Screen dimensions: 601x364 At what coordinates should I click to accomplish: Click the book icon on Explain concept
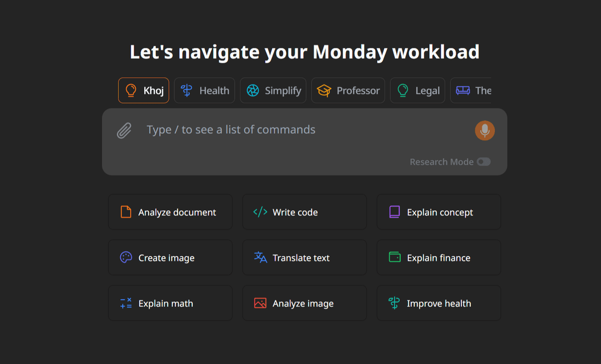pos(395,212)
